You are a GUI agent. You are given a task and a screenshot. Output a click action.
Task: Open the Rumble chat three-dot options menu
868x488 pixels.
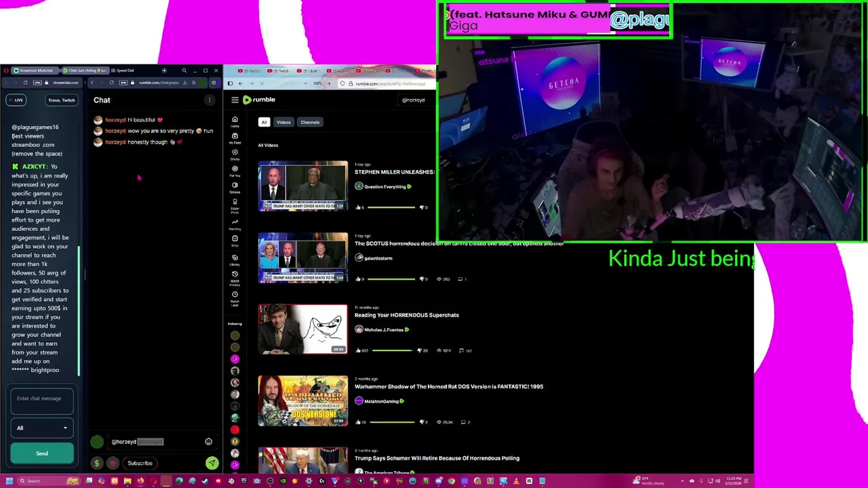[210, 100]
